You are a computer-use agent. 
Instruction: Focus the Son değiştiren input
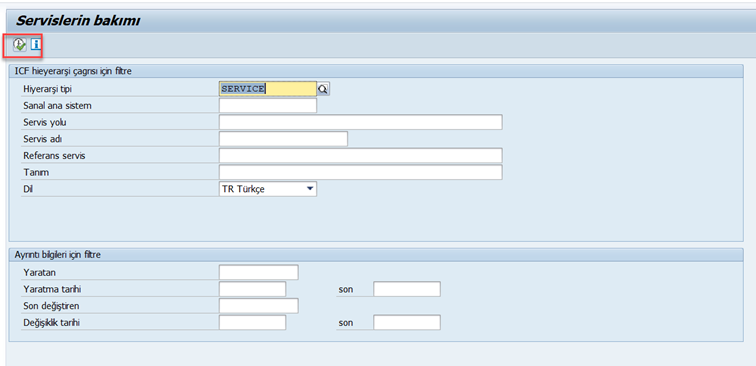pyautogui.click(x=258, y=306)
